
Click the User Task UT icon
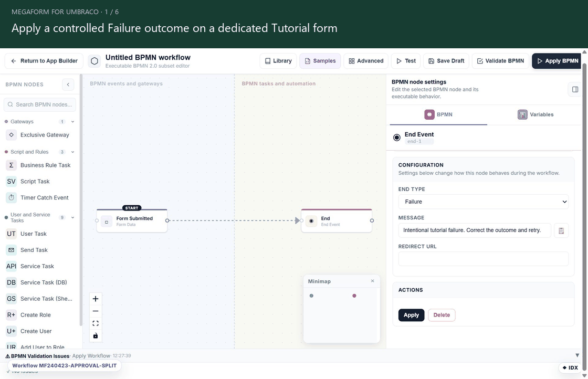point(11,234)
